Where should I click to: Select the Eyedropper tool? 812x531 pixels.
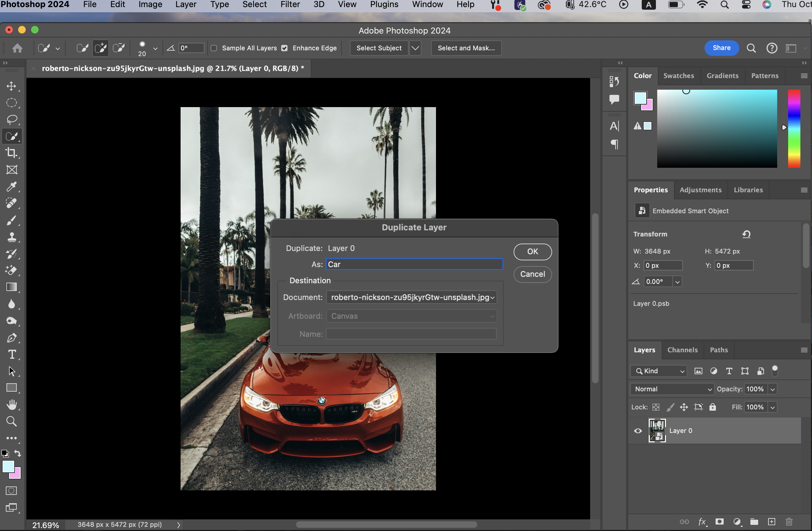11,187
